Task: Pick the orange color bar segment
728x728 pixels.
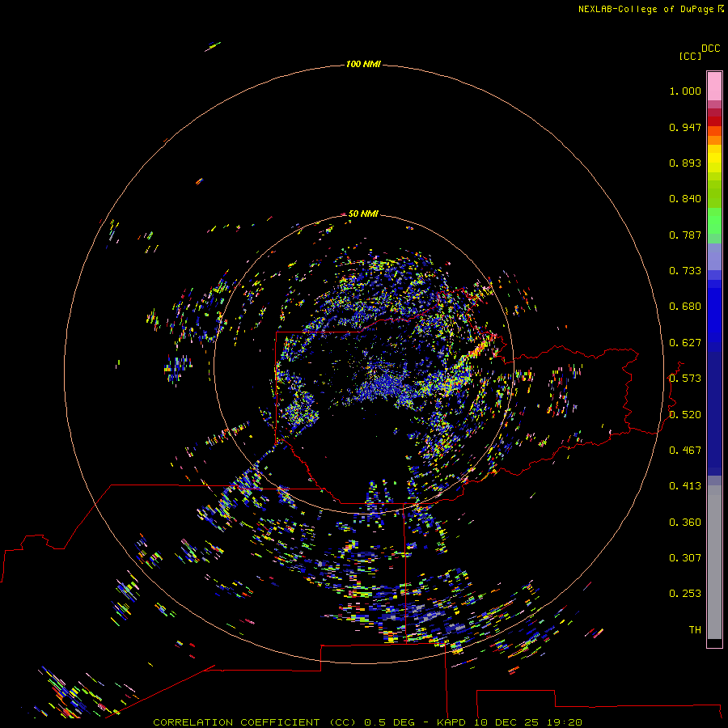Action: click(x=714, y=140)
